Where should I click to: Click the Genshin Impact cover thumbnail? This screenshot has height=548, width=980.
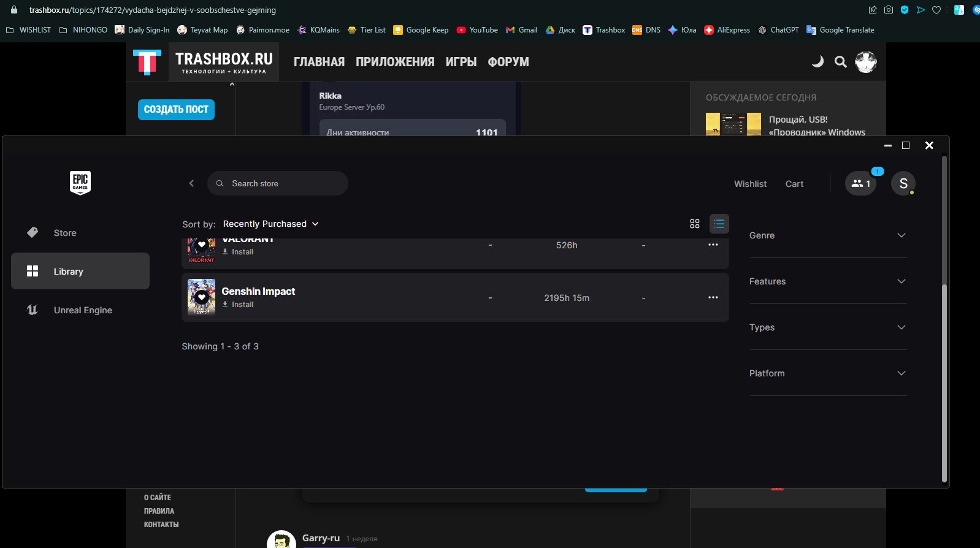click(201, 297)
